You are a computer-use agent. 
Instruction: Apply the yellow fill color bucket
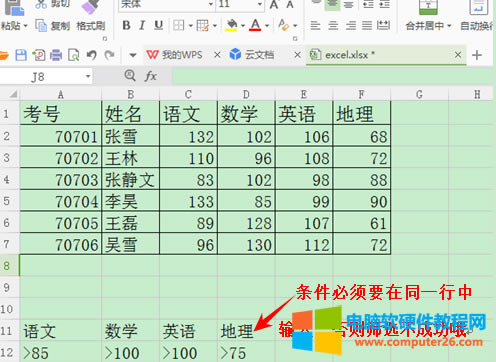(231, 25)
